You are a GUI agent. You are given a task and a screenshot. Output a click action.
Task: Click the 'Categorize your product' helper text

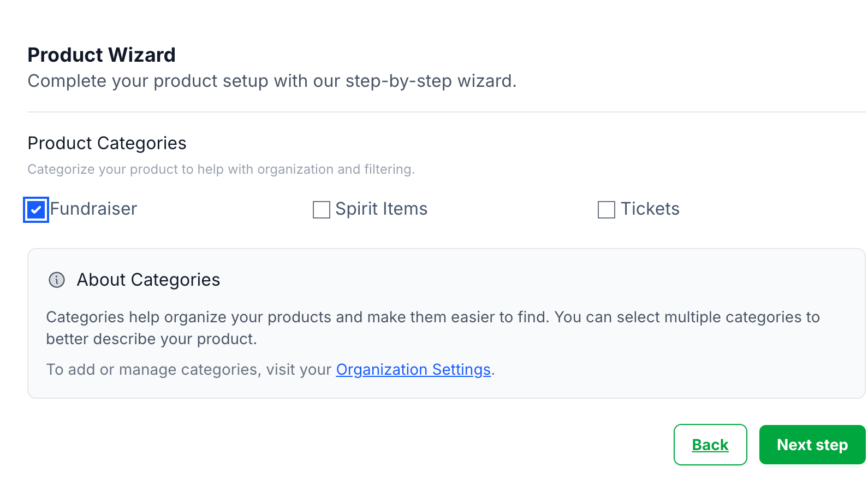[x=221, y=169]
